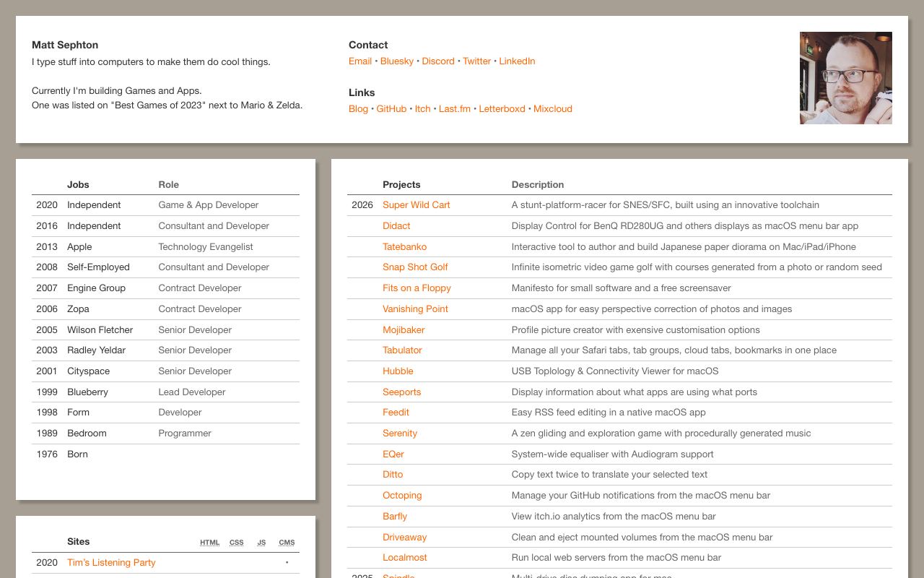Open the Super Wild Cart project
Image resolution: width=924 pixels, height=578 pixels.
[417, 205]
